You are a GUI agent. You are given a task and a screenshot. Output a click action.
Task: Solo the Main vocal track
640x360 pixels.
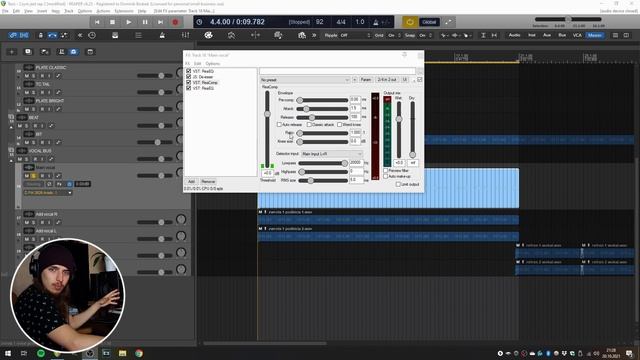[33, 176]
